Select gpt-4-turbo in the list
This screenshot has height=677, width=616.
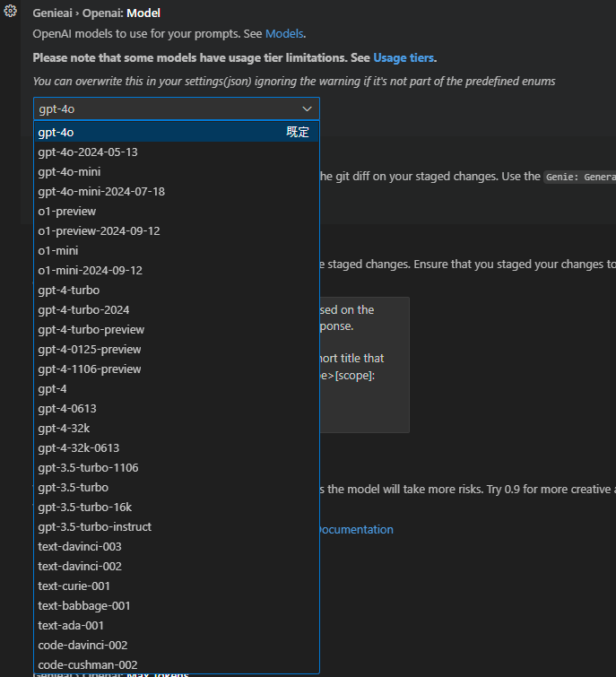pyautogui.click(x=69, y=290)
